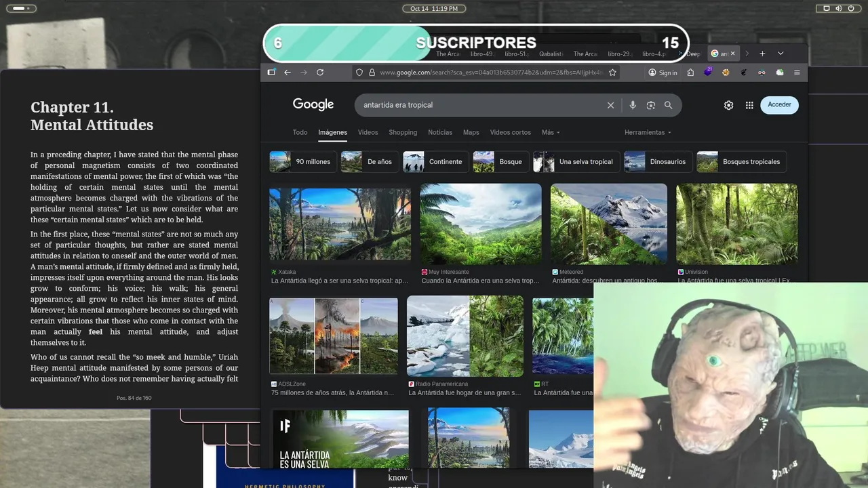This screenshot has width=868, height=488.
Task: Clear the search query text
Action: click(x=610, y=105)
